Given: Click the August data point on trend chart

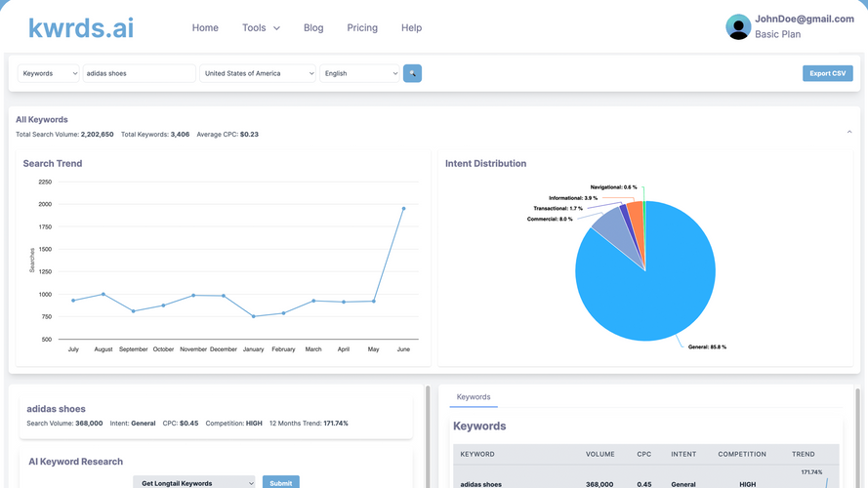Looking at the screenshot, I should point(103,295).
